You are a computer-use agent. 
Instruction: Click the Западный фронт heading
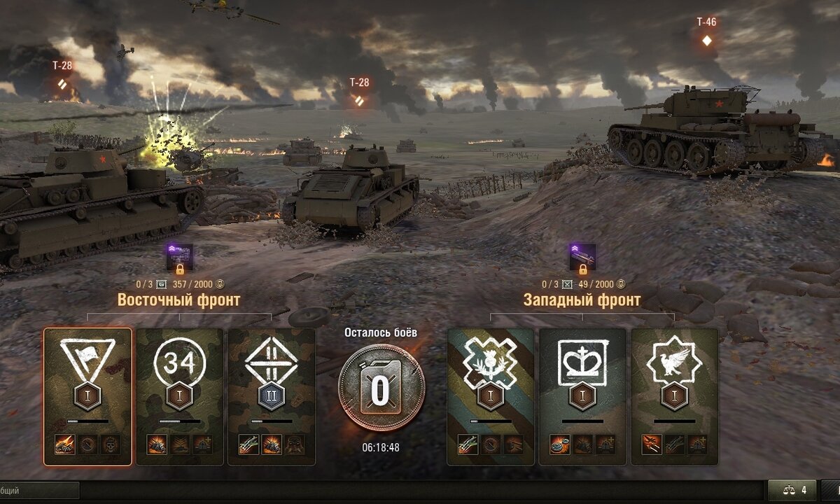click(582, 300)
